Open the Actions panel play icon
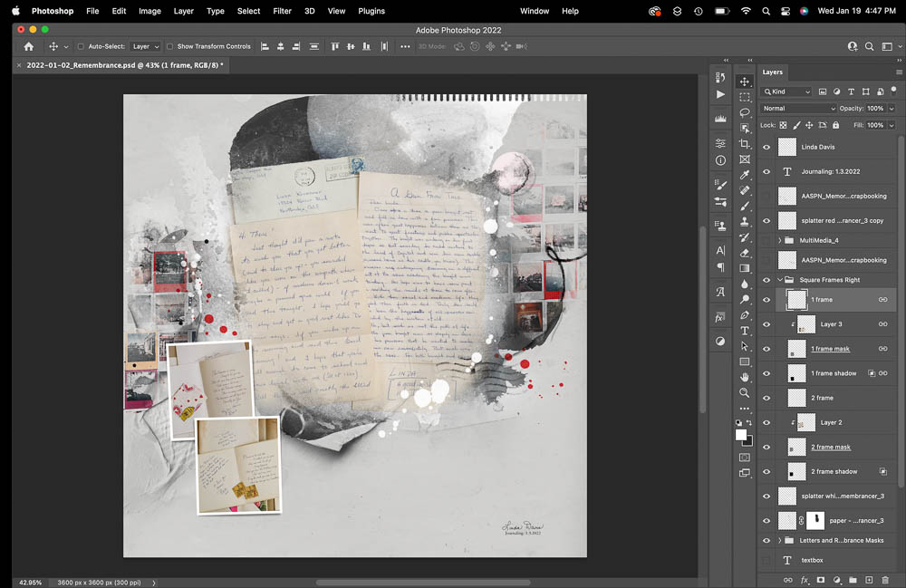Image resolution: width=906 pixels, height=588 pixels. coord(720,94)
